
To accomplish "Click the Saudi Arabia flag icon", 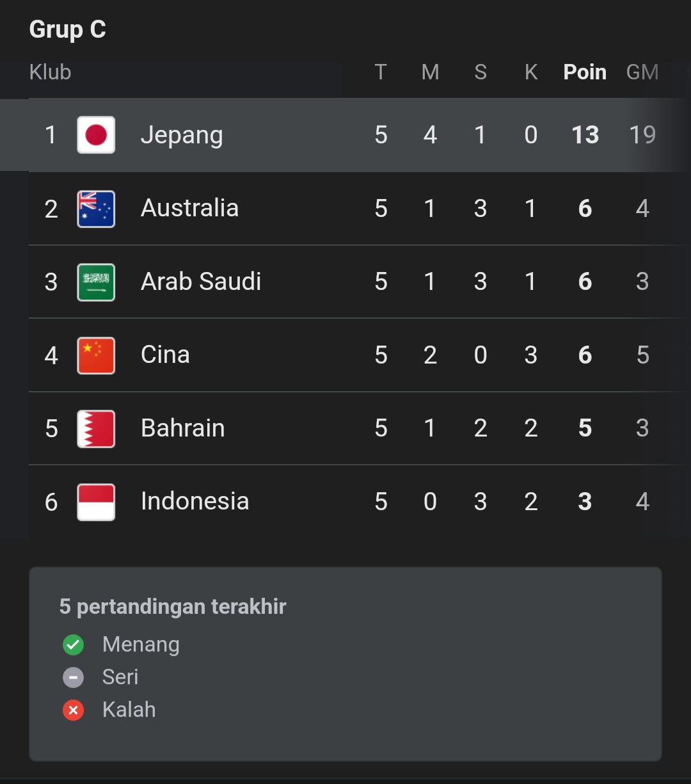I will coord(96,282).
